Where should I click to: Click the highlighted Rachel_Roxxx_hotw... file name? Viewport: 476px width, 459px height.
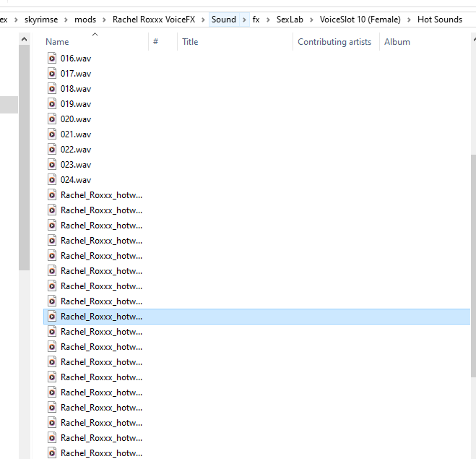pyautogui.click(x=101, y=317)
